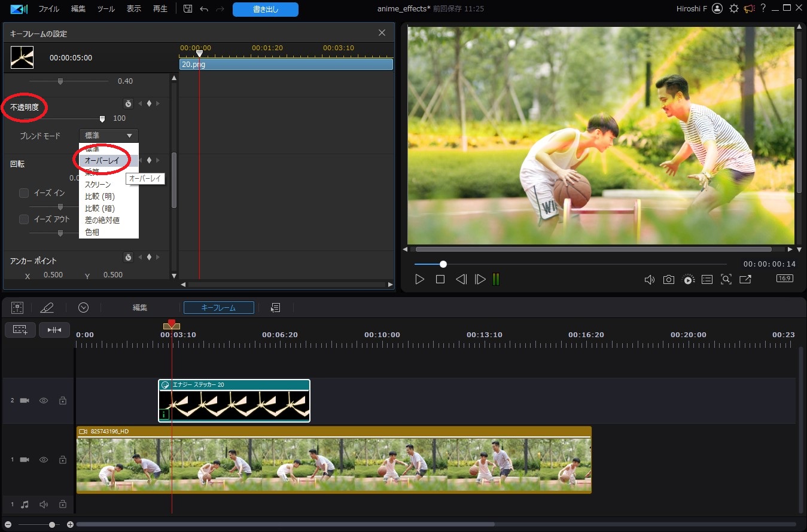Undock the preview window
Image resolution: width=807 pixels, height=532 pixels.
[745, 279]
